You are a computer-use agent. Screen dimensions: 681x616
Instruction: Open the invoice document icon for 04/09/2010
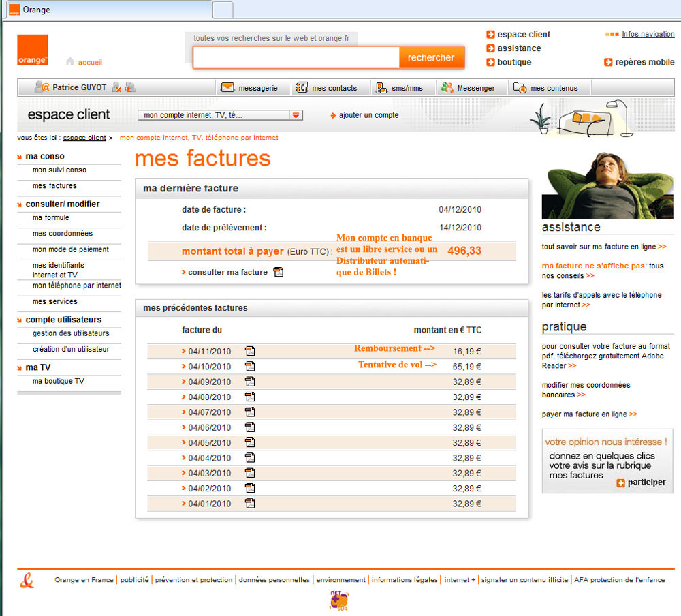point(250,381)
